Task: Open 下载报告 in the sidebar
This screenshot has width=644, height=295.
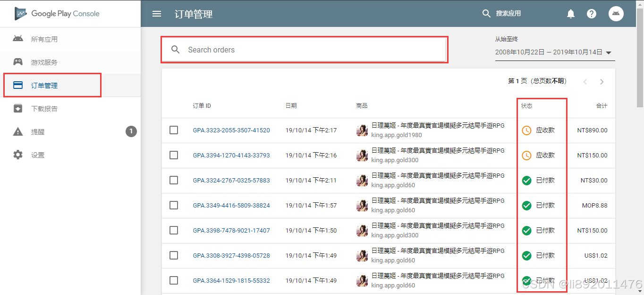Action: coord(70,108)
